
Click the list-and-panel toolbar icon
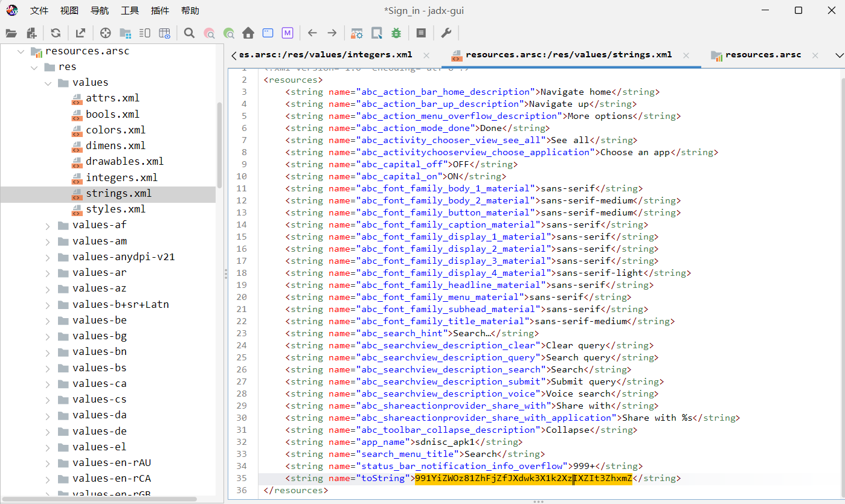pyautogui.click(x=144, y=33)
